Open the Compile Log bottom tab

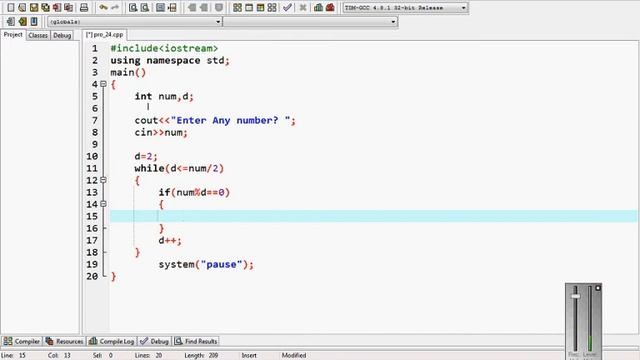(111, 341)
